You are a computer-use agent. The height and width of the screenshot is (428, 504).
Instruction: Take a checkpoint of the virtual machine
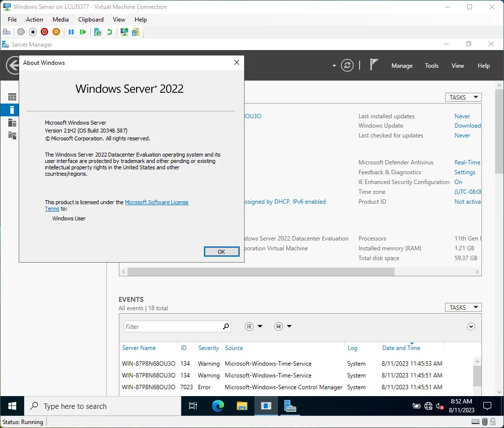pos(97,31)
